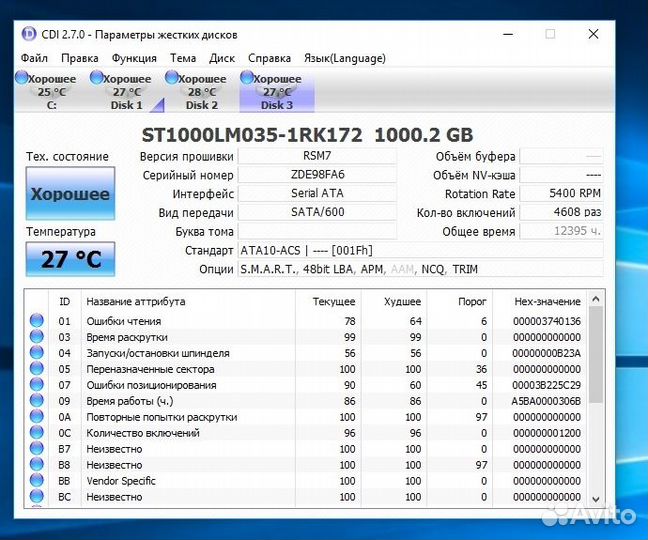Click the SATA/600 transfer mode field

point(317,212)
